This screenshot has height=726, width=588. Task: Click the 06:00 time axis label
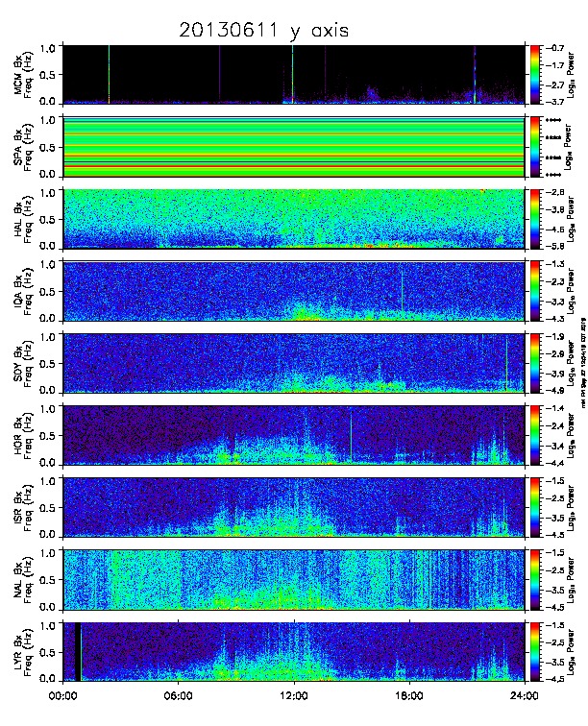click(x=178, y=696)
